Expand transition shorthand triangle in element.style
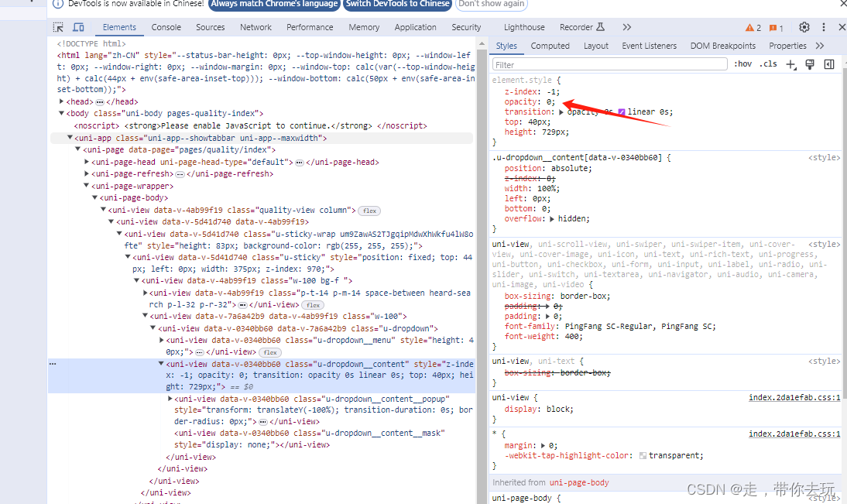The width and height of the screenshot is (847, 504). [561, 112]
